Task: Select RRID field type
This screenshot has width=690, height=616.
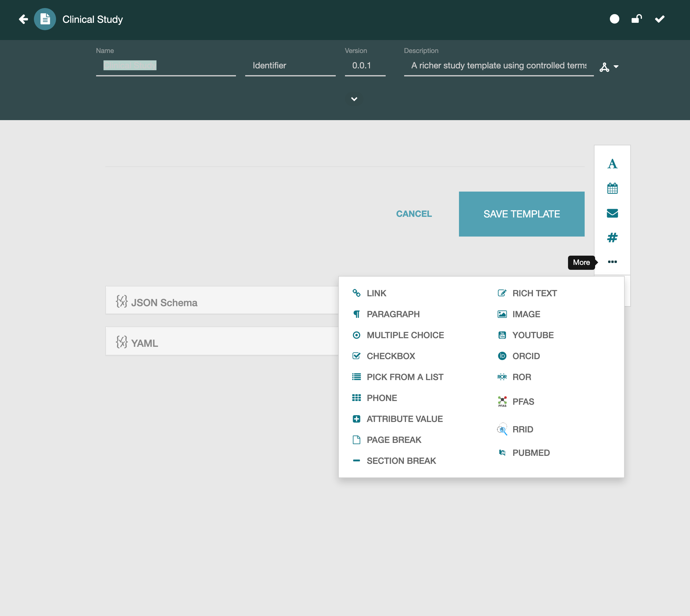Action: pos(515,430)
